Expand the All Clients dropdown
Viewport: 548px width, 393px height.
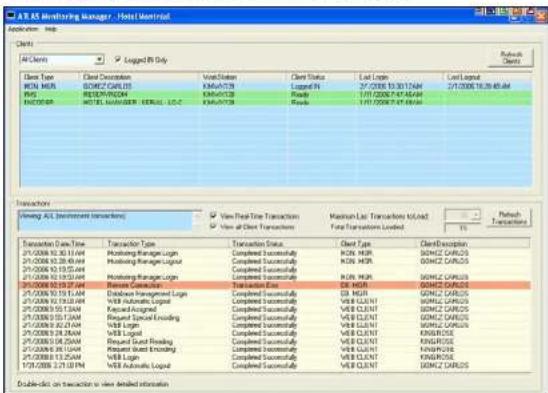[x=99, y=59]
